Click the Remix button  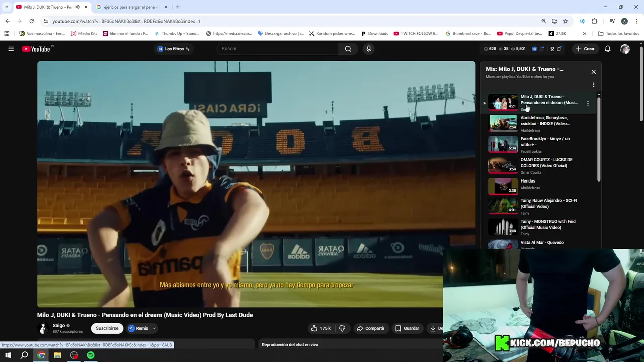tap(138, 328)
